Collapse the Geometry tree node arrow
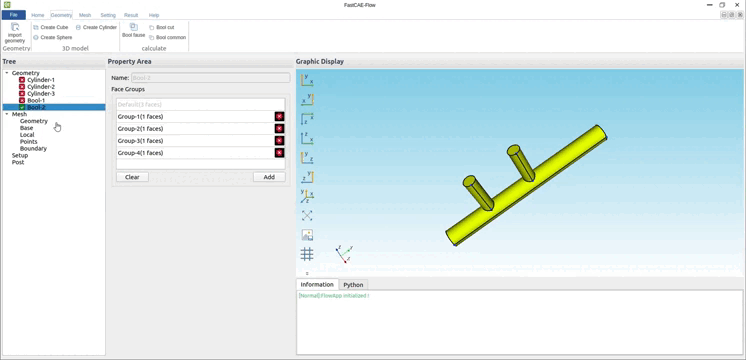The width and height of the screenshot is (746, 360). pyautogui.click(x=7, y=73)
